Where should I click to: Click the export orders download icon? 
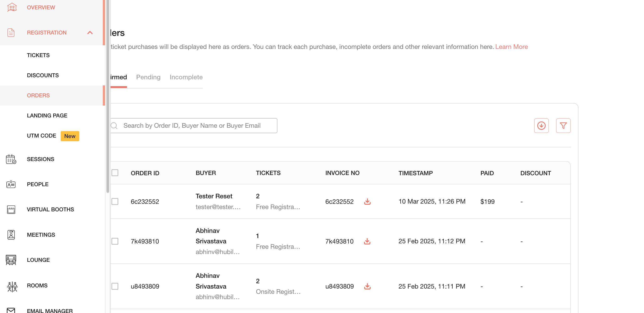coord(541,126)
